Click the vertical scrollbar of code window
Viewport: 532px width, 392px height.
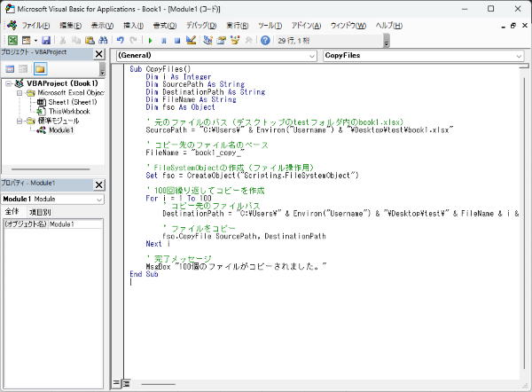pos(524,224)
